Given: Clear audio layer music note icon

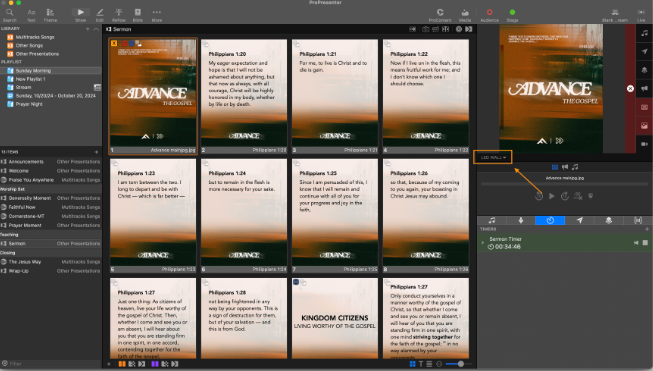Looking at the screenshot, I should tap(644, 33).
